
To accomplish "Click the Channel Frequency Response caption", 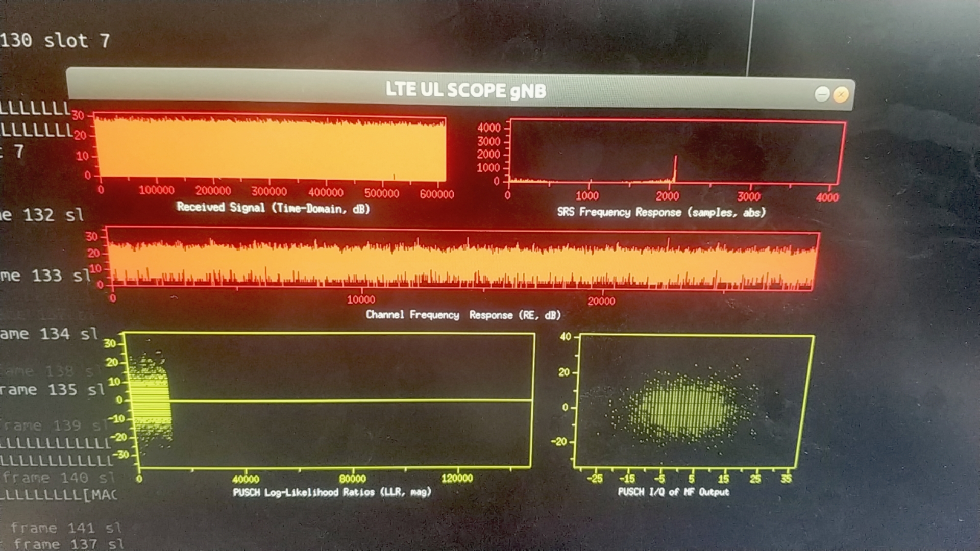I will (x=463, y=315).
